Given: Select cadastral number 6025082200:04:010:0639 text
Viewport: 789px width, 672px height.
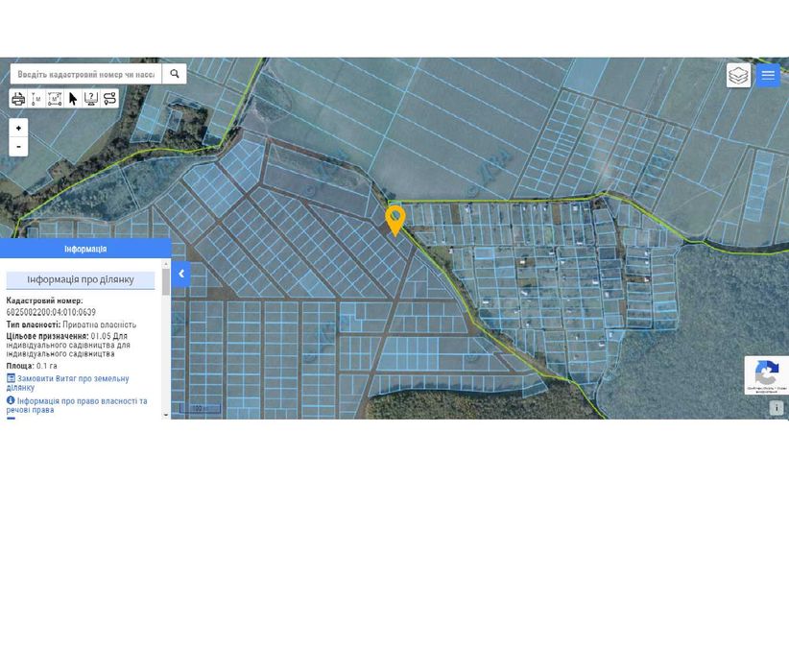Looking at the screenshot, I should point(51,312).
